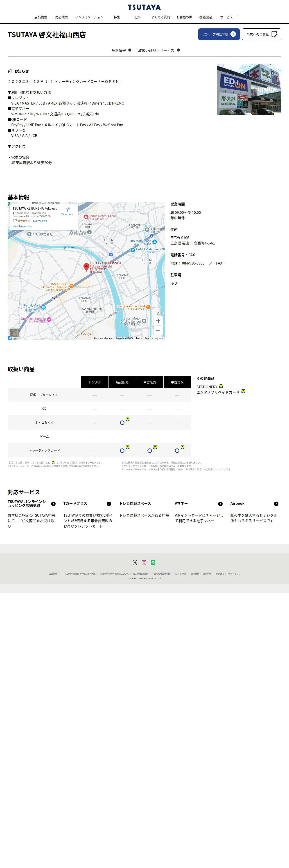The width and height of the screenshot is (289, 868).
Task: Open the 記事 menu item
Action: click(138, 17)
